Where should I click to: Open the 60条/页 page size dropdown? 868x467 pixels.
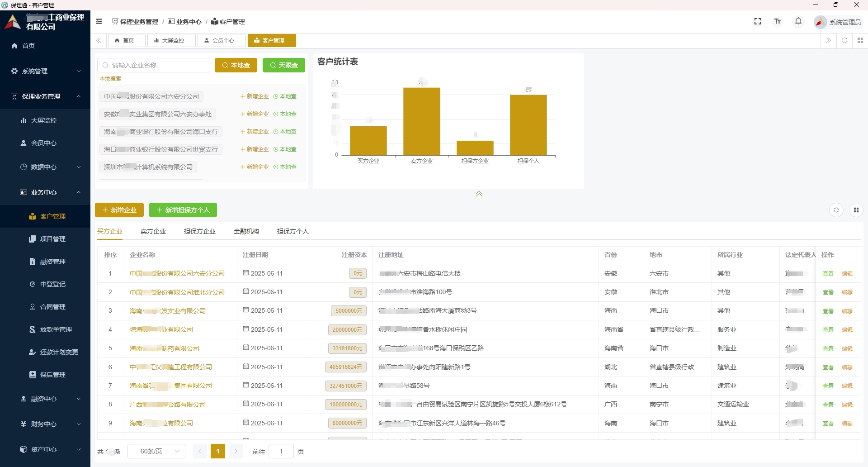tap(156, 451)
